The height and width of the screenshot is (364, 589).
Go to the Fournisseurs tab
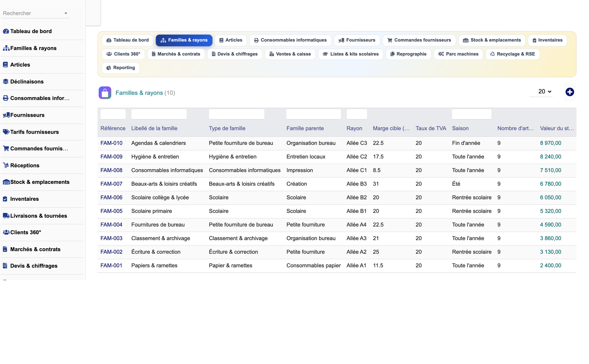(357, 40)
